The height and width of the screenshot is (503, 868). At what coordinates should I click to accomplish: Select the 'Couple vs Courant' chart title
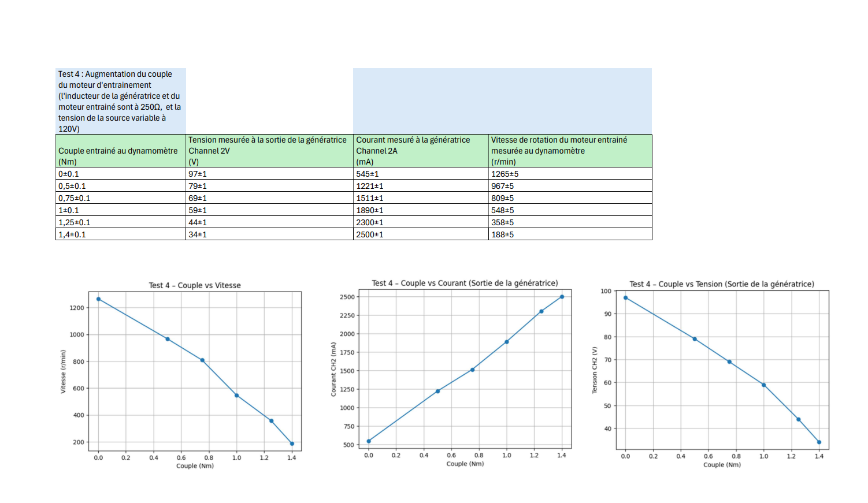465,283
